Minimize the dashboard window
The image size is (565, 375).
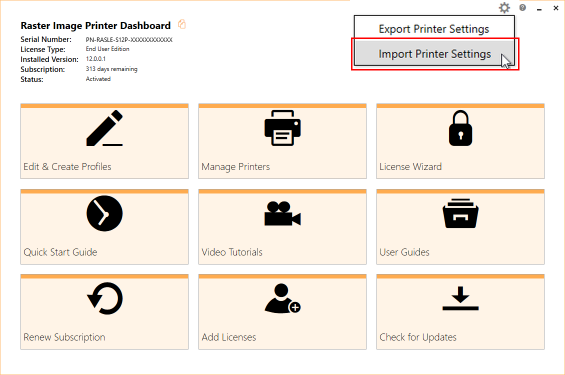click(539, 8)
